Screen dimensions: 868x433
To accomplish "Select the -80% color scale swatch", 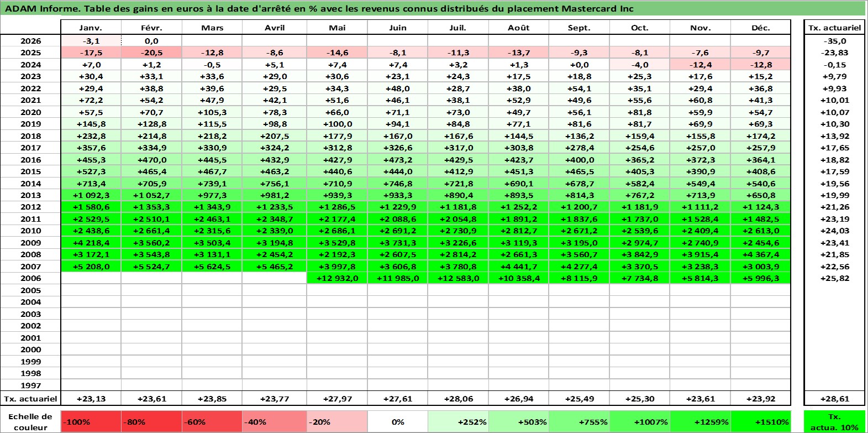I will (x=152, y=422).
